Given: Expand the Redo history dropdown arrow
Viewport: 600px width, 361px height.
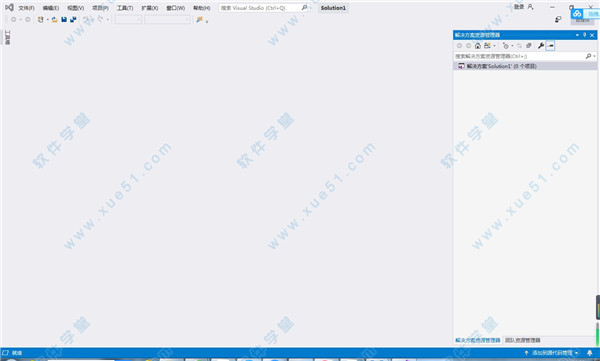Looking at the screenshot, I should tap(108, 20).
